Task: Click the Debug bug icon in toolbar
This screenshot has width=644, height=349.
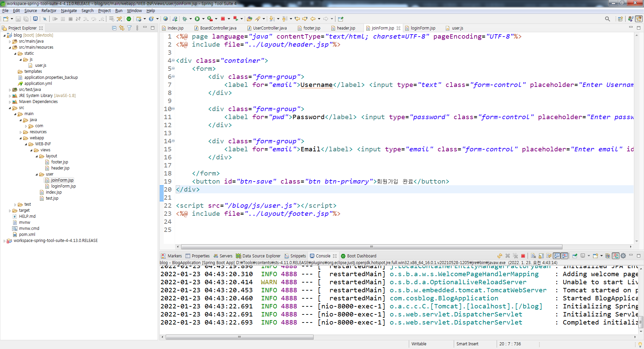Action: click(184, 19)
